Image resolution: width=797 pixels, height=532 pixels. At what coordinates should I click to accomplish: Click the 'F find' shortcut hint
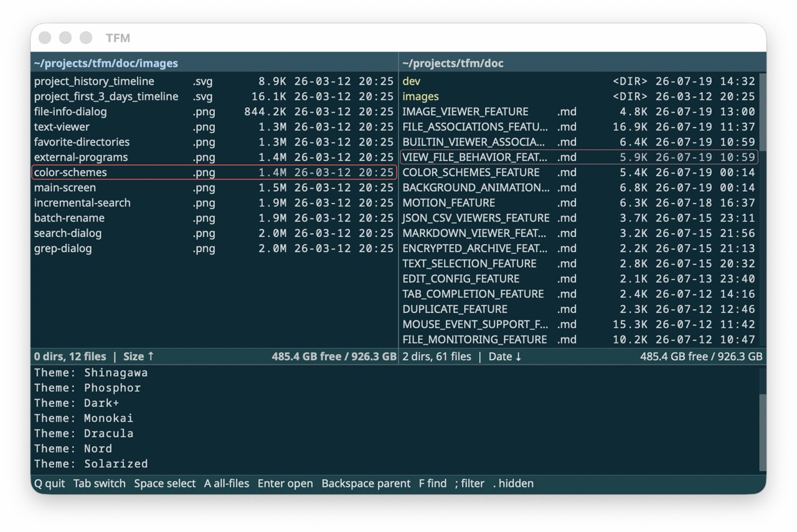point(433,483)
